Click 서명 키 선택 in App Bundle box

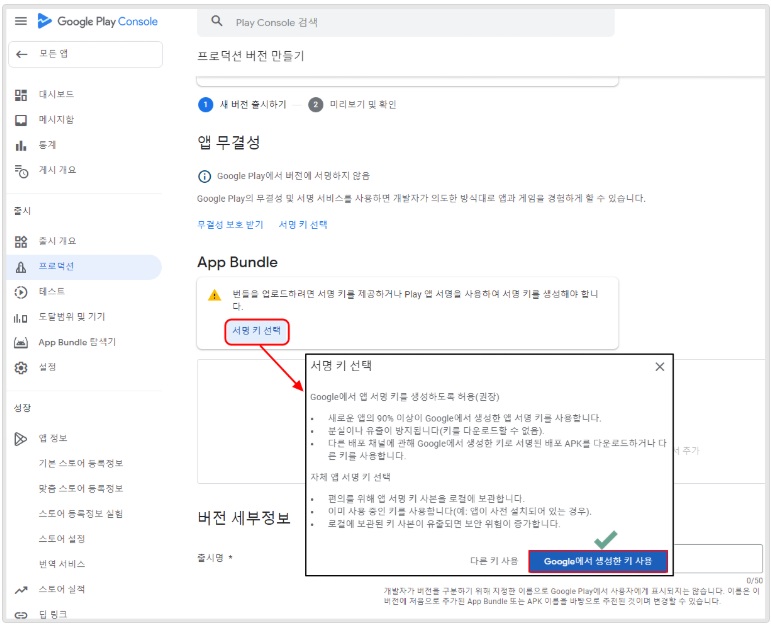[x=257, y=331]
